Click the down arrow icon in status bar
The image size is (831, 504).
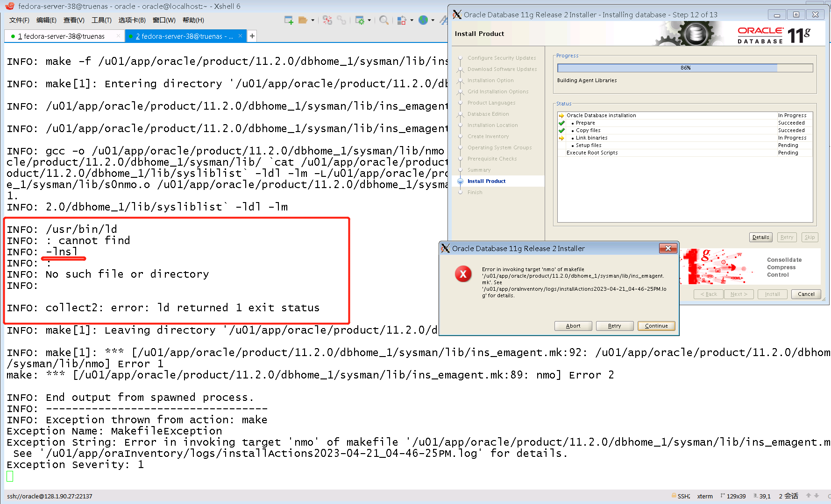(x=817, y=496)
